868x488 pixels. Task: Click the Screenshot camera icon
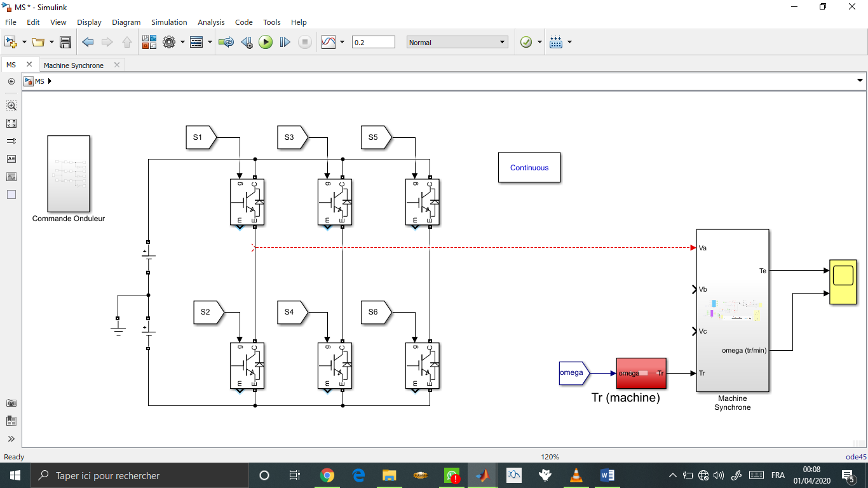(11, 403)
